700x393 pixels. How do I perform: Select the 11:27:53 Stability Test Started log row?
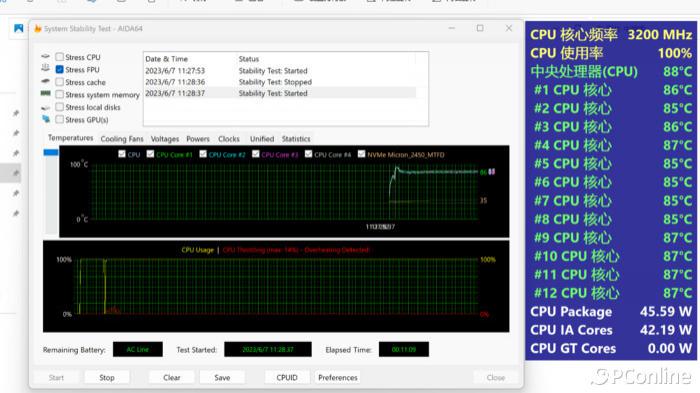(x=280, y=71)
